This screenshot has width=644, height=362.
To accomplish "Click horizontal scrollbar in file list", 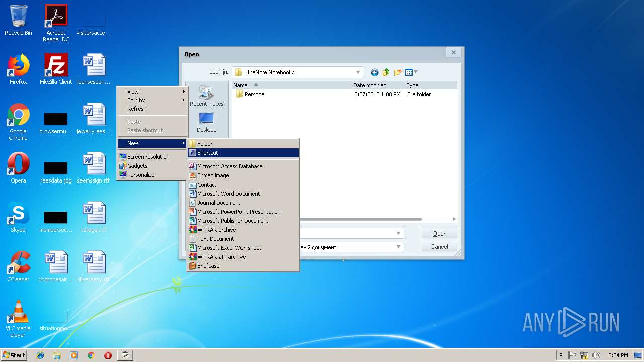I will (x=360, y=219).
